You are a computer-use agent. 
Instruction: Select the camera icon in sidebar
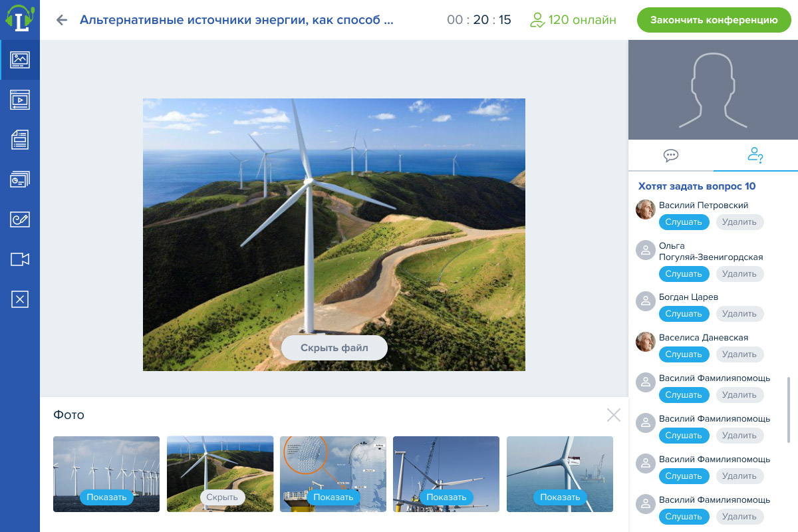tap(20, 259)
